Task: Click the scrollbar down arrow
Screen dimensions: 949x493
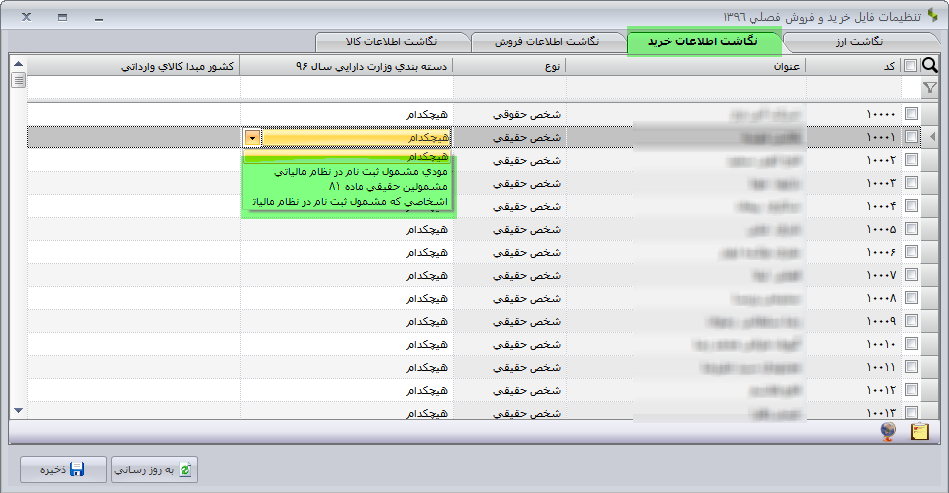Action: 19,411
